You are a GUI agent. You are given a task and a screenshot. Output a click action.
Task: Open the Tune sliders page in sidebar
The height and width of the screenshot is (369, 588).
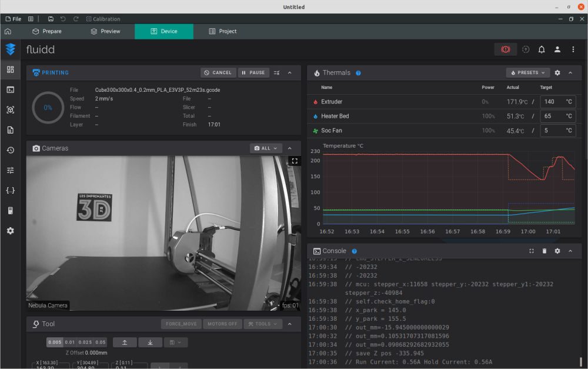click(10, 170)
